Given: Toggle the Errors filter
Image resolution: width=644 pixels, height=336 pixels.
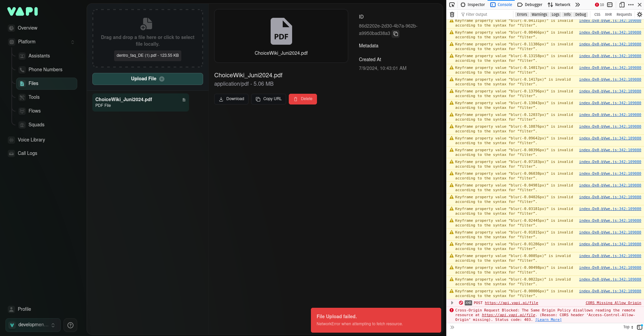Looking at the screenshot, I should (x=522, y=14).
